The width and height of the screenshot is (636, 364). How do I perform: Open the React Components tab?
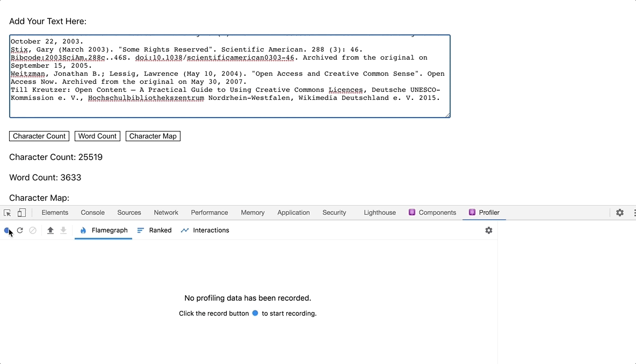coord(432,213)
